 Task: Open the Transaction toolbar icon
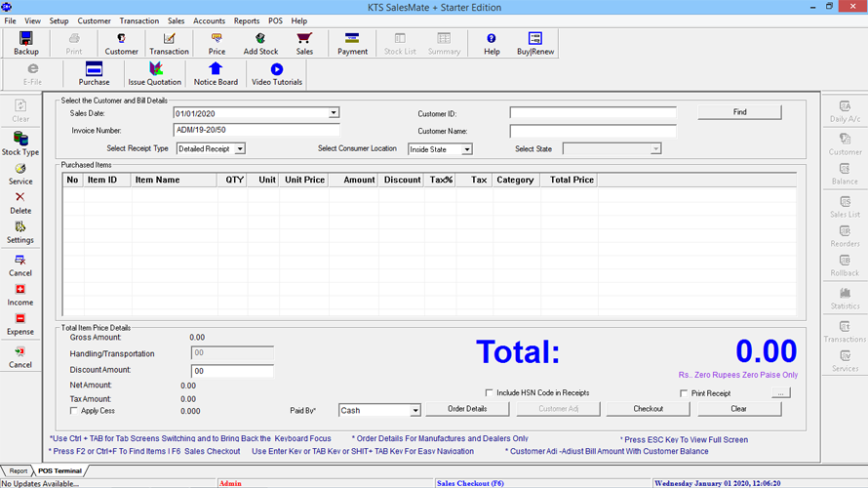point(169,43)
